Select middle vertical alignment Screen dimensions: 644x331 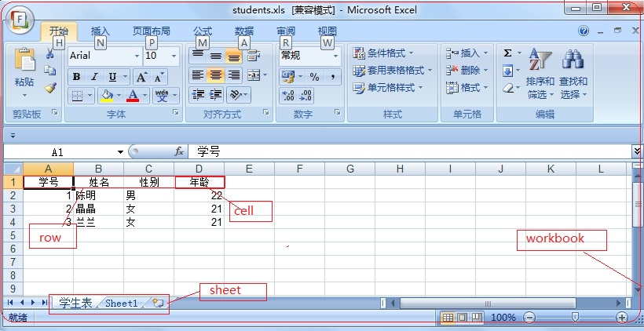coord(216,56)
